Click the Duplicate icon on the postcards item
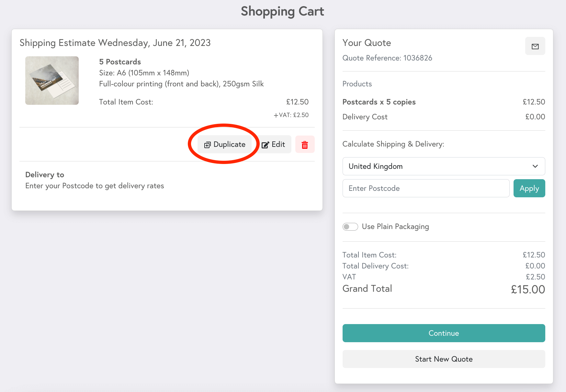The image size is (566, 392). (x=208, y=145)
